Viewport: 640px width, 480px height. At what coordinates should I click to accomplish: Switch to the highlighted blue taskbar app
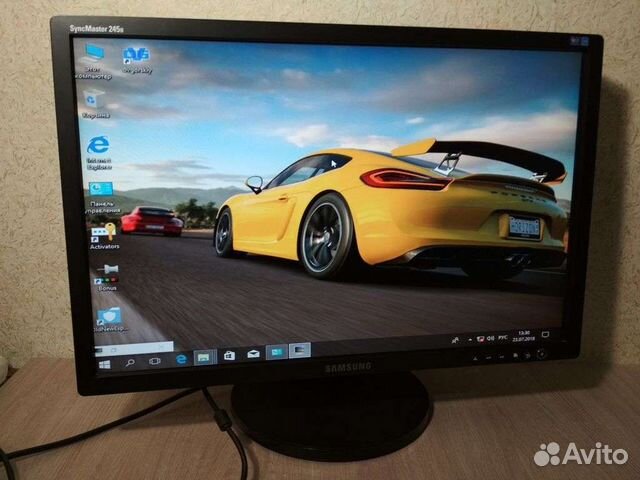click(x=277, y=352)
